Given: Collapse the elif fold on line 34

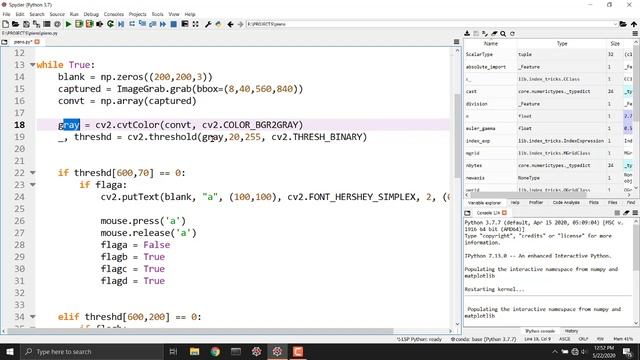Looking at the screenshot, I should coord(32,317).
